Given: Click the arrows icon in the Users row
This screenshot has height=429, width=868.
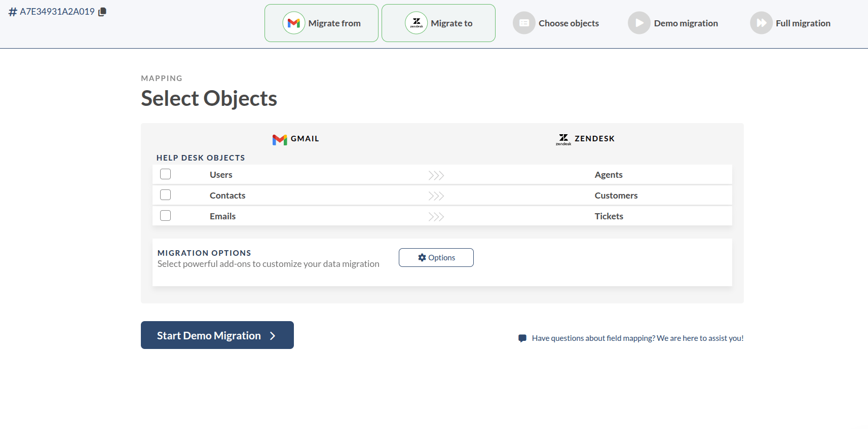Looking at the screenshot, I should point(436,175).
